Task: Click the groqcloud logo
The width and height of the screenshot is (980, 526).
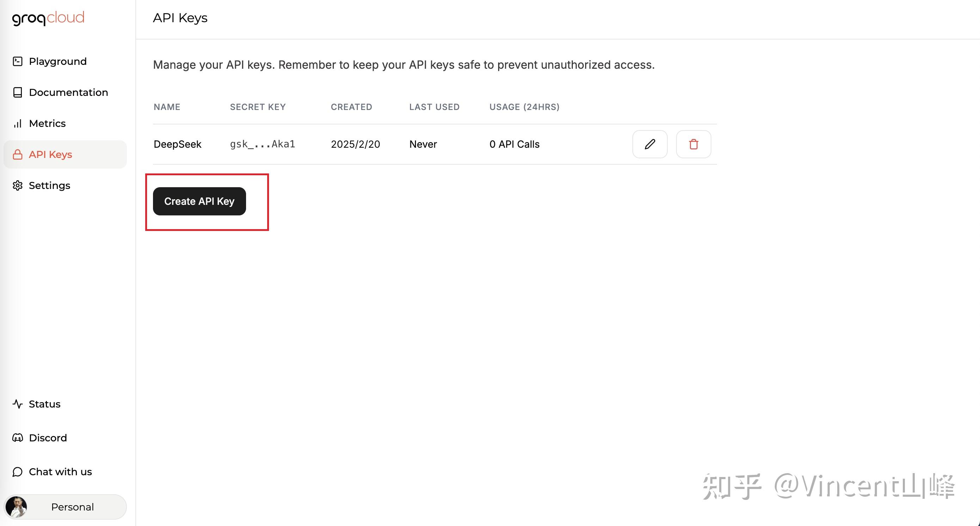Action: [x=48, y=18]
